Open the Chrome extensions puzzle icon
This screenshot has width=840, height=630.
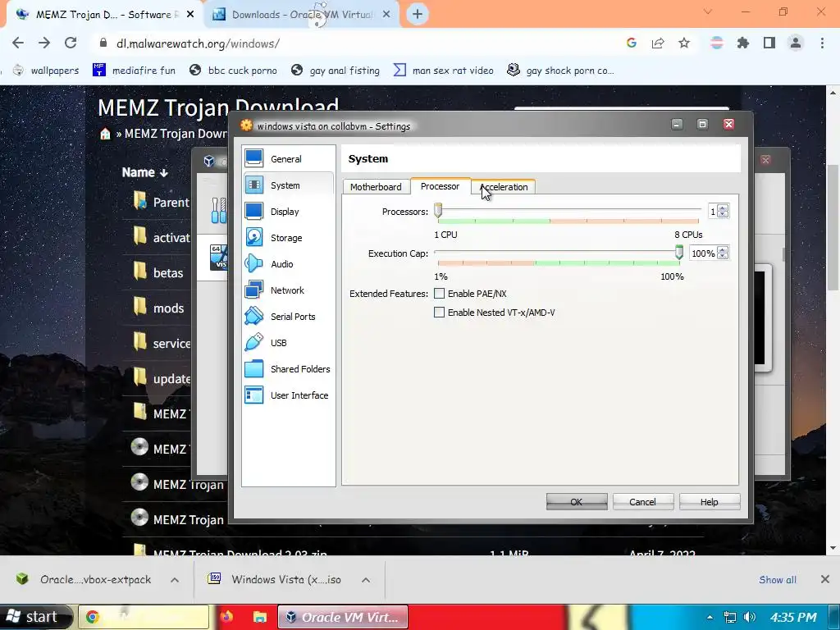click(x=743, y=43)
